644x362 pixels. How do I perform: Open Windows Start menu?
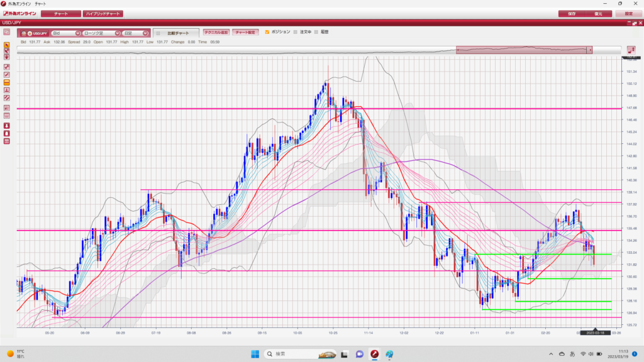coord(255,354)
